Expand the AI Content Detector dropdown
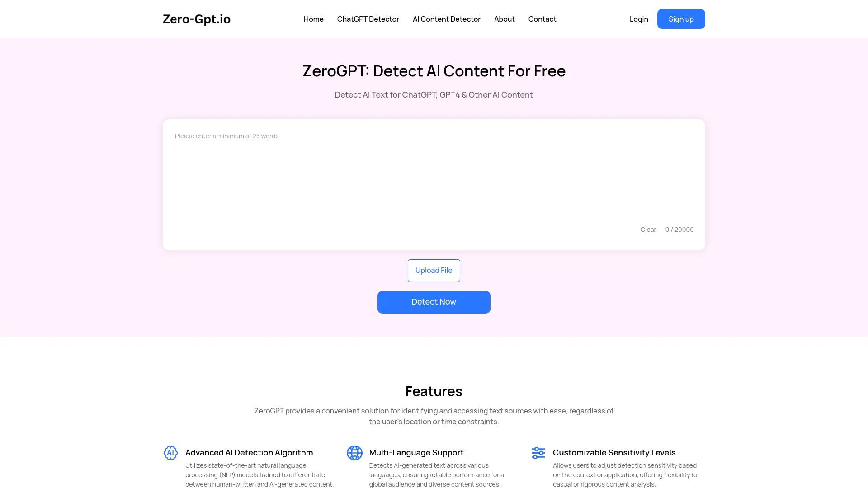 [x=447, y=19]
